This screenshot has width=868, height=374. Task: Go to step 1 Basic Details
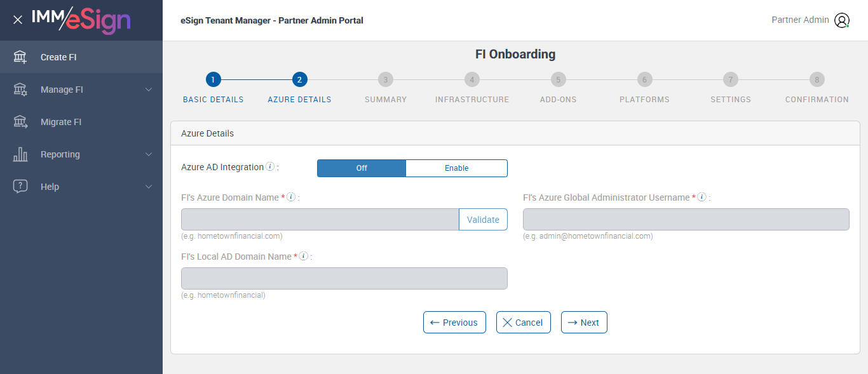pos(214,79)
